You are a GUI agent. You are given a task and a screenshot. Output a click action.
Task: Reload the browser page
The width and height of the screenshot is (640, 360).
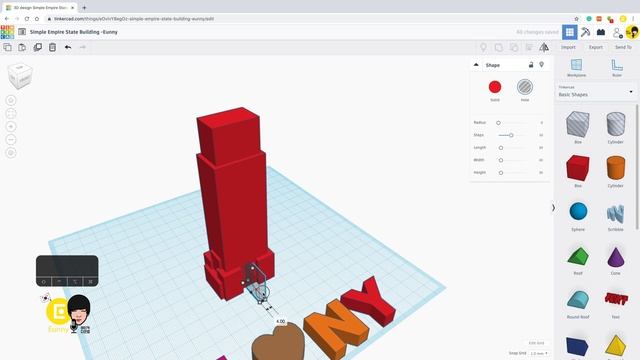tap(27, 19)
